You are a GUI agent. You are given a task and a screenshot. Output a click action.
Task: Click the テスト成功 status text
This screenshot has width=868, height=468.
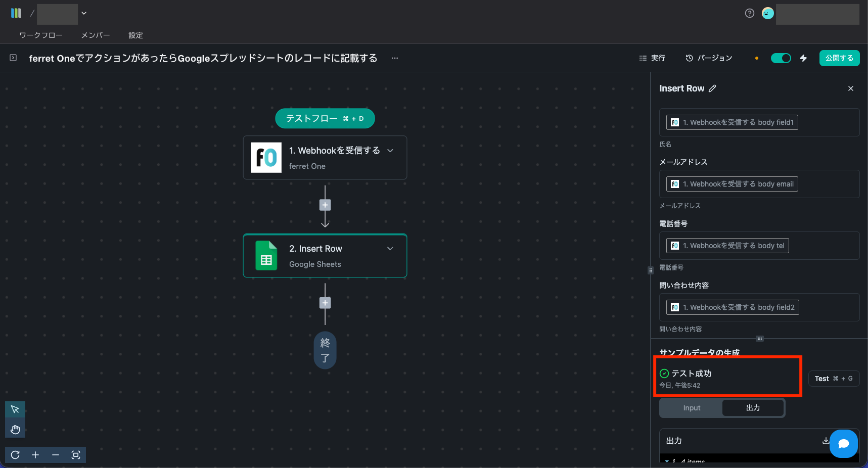(x=691, y=373)
